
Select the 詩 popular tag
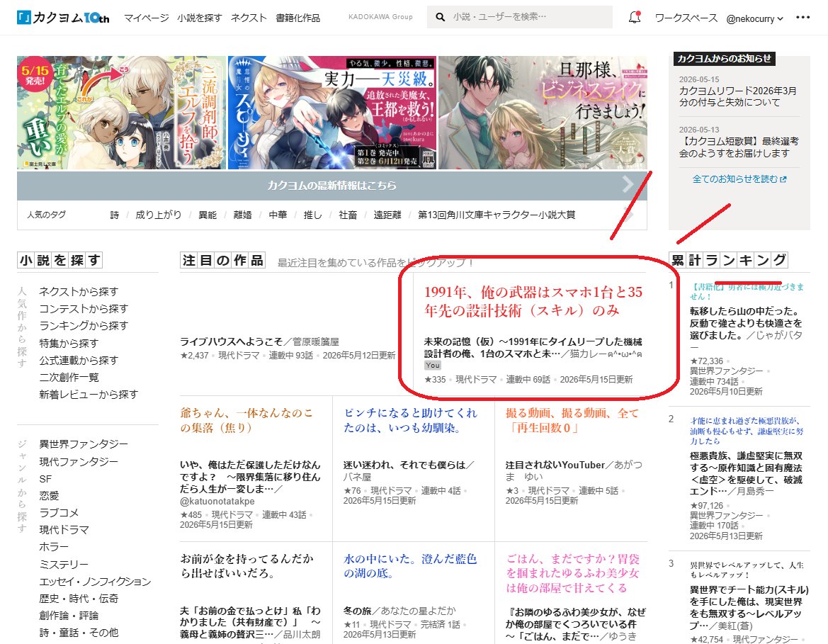click(x=115, y=215)
